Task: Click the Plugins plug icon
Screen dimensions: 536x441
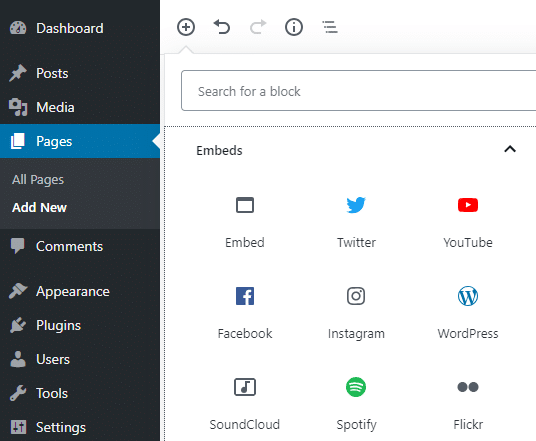Action: click(18, 325)
